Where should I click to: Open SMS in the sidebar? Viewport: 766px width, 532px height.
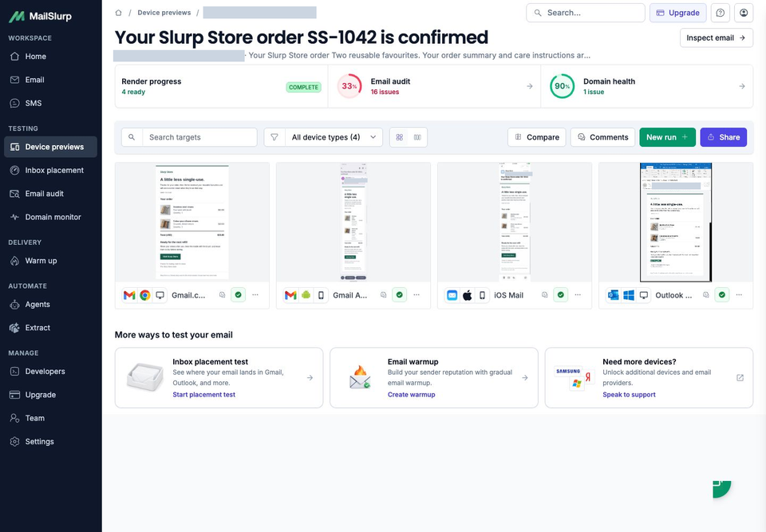[51, 103]
